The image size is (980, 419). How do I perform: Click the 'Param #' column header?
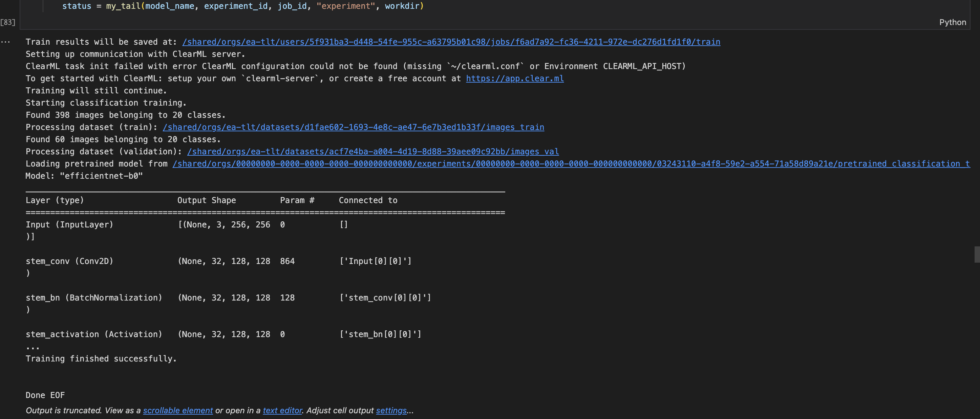(297, 200)
